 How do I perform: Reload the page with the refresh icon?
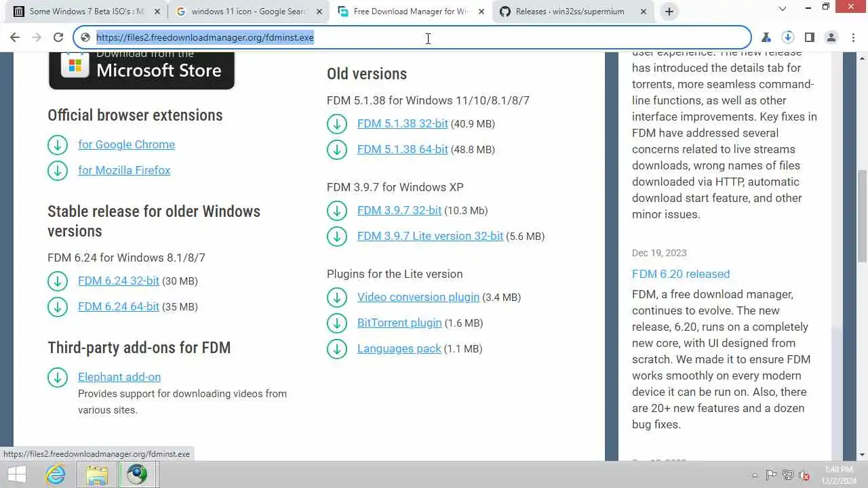(x=58, y=37)
